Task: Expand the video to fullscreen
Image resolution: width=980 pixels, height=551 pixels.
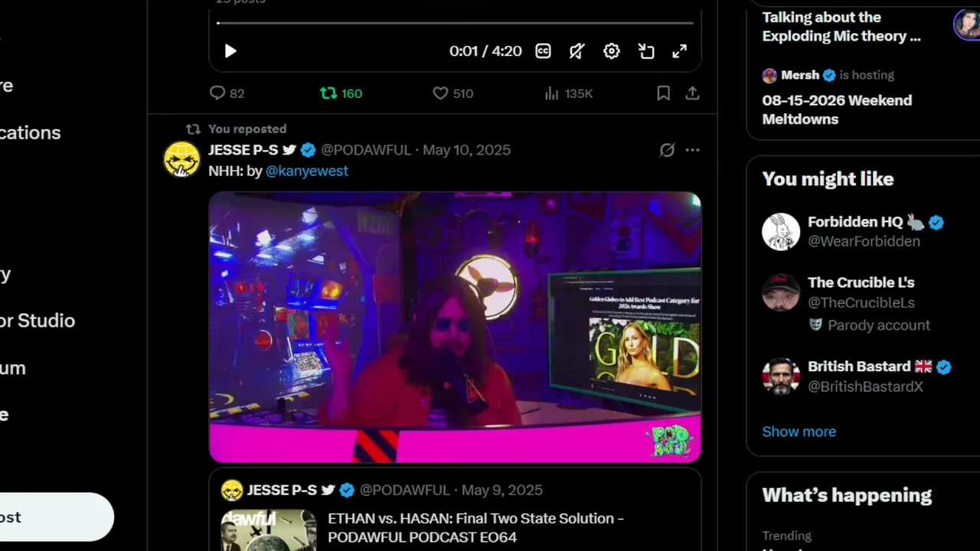Action: pyautogui.click(x=679, y=51)
